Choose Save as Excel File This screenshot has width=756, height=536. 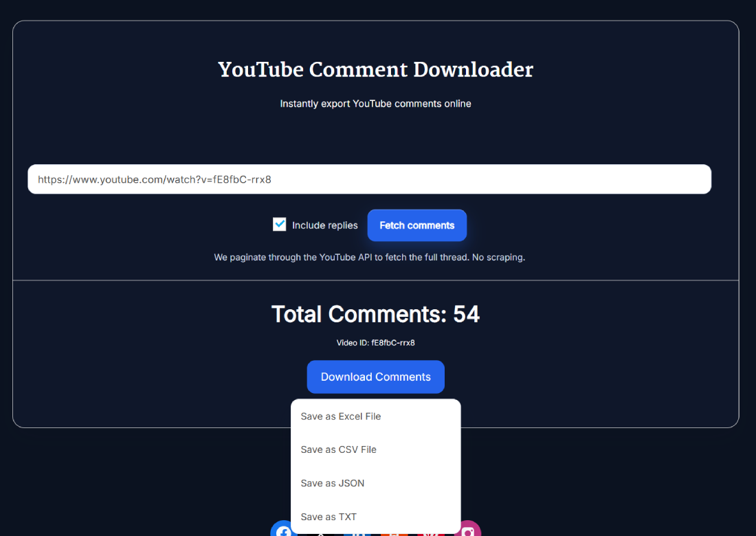(x=375, y=416)
